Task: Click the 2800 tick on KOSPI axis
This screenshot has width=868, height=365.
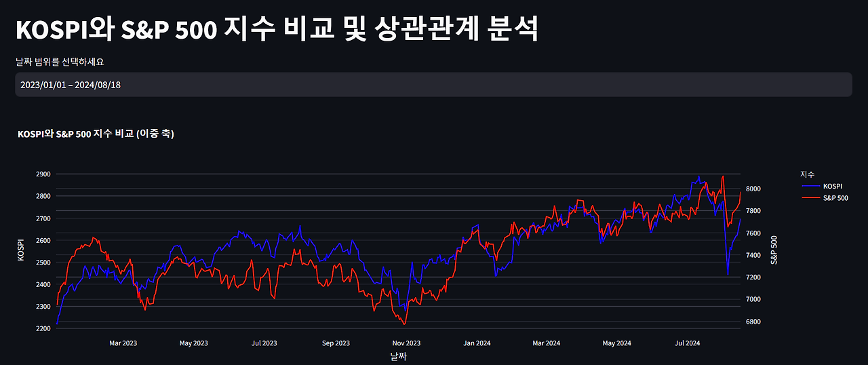Action: click(42, 196)
